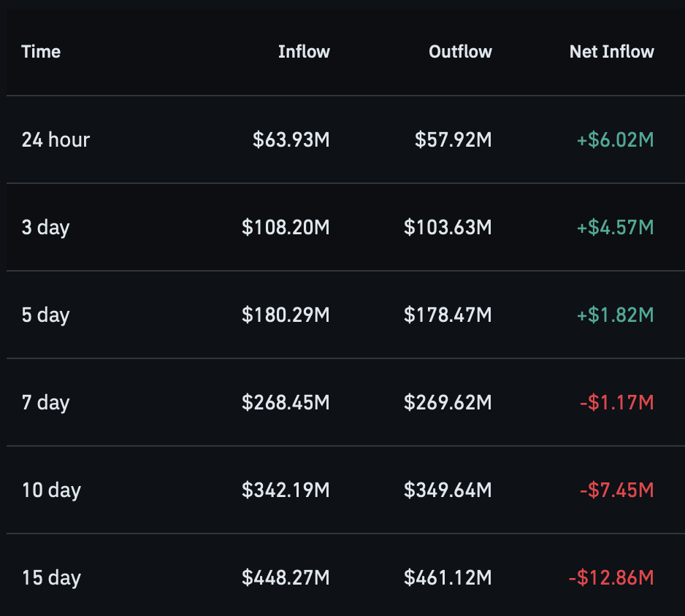Screen dimensions: 685x616
Task: Click the Inflow column header
Action: (x=304, y=52)
